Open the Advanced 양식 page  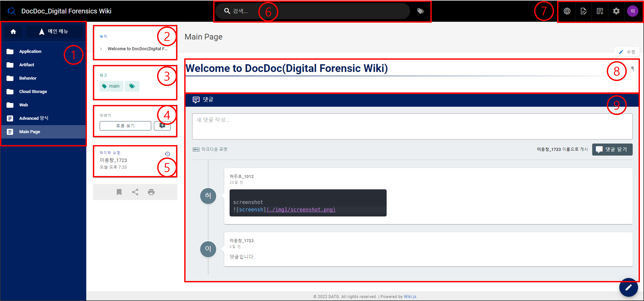click(x=44, y=118)
